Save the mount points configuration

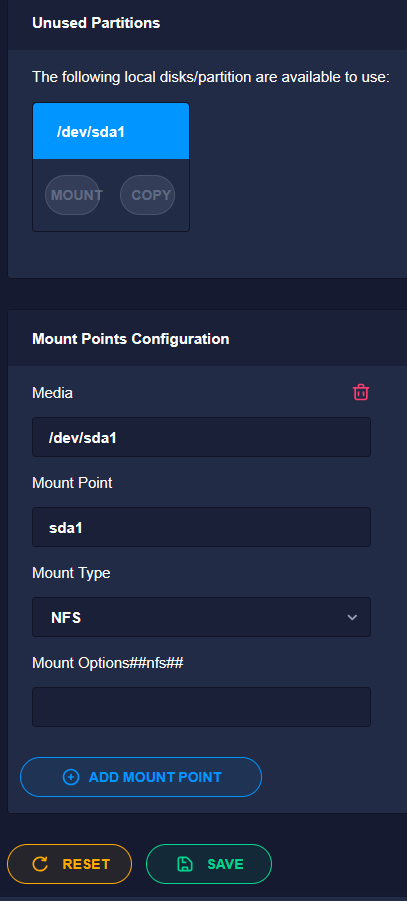tap(209, 864)
